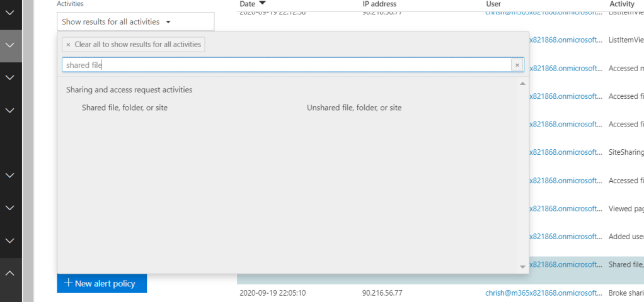Collapse the upward chevron at the sidebar bottom
The image size is (644, 302).
pos(10,274)
